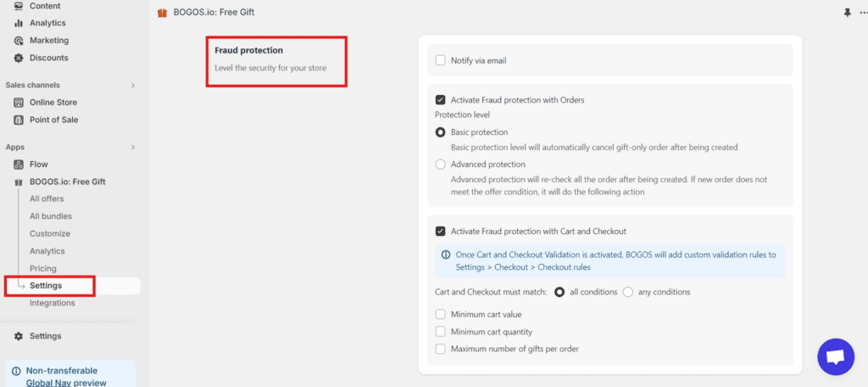Open the chat support bubble

[836, 356]
